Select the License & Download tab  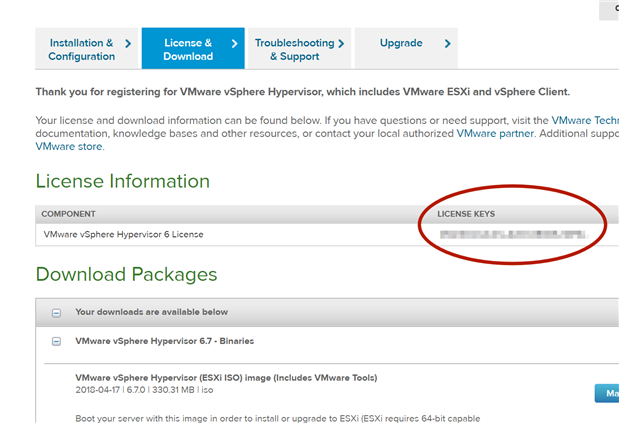(x=193, y=49)
